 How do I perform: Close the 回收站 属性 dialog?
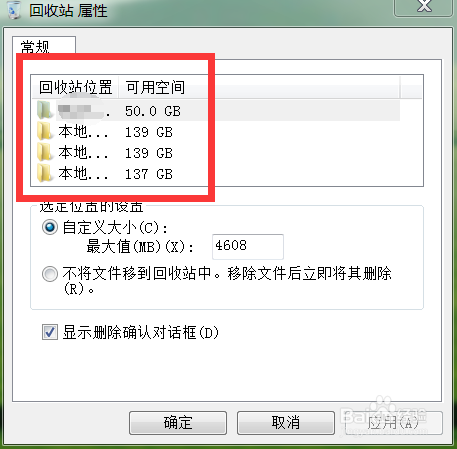tap(424, 6)
